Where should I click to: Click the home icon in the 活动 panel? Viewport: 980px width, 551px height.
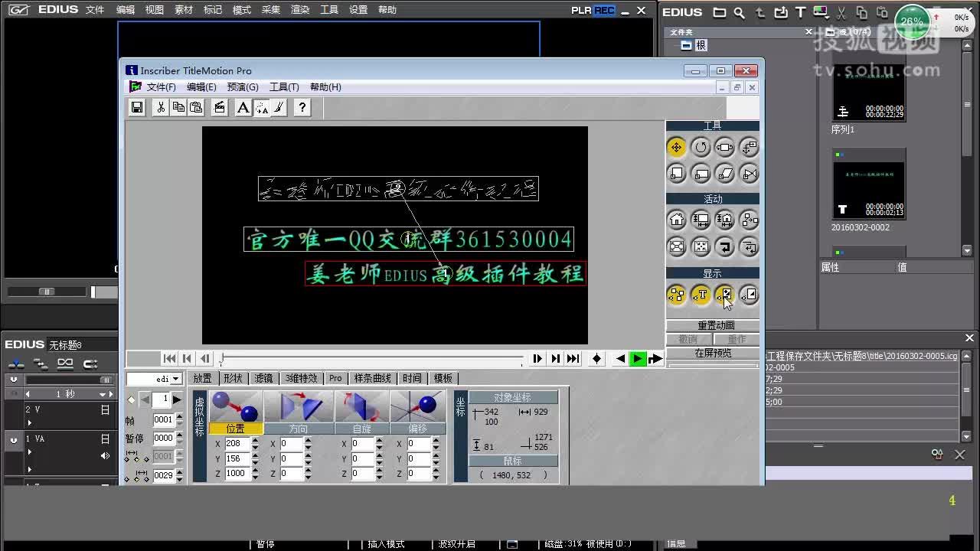click(676, 220)
